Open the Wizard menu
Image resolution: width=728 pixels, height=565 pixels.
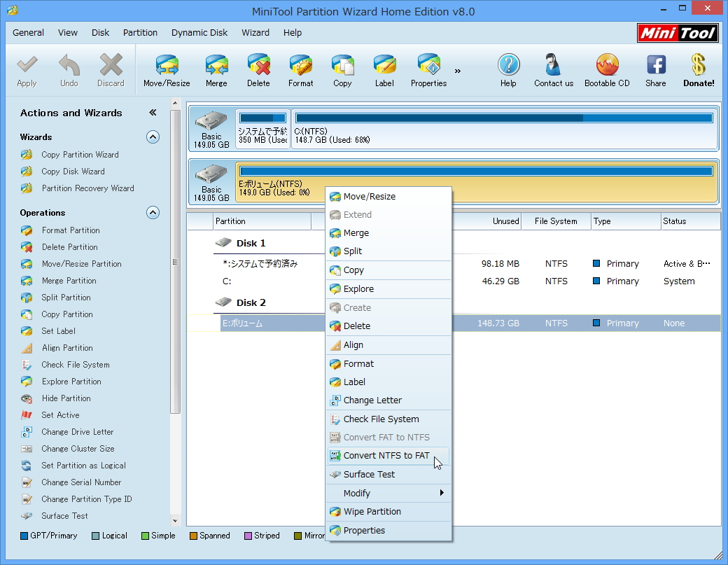coord(255,32)
